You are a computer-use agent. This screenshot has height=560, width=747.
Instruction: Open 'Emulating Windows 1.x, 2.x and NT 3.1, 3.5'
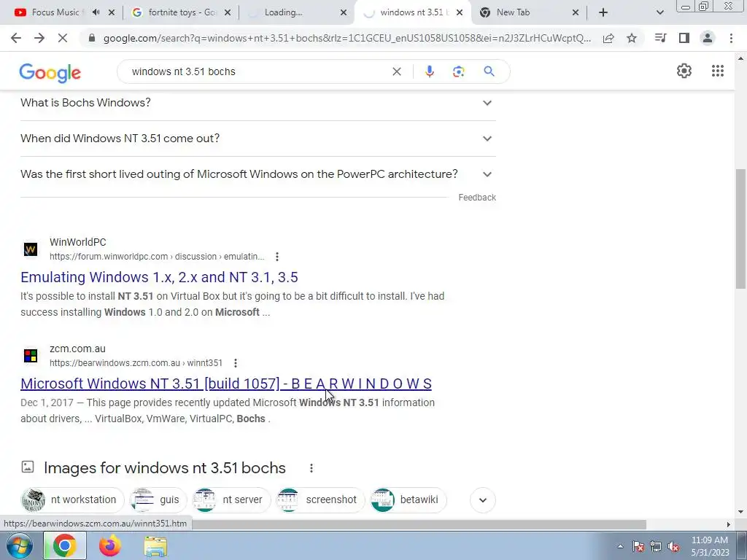(159, 277)
